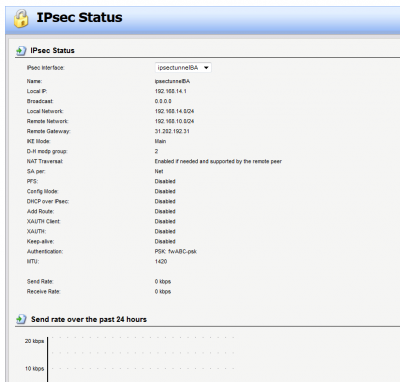Click the Receive Rate 0 kbps value
This screenshot has width=400, height=382.
163,291
